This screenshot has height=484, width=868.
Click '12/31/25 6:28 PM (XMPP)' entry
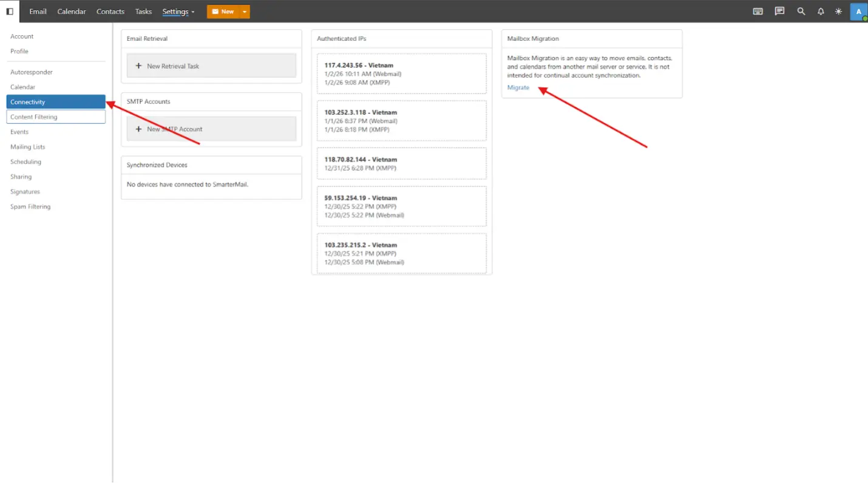361,168
